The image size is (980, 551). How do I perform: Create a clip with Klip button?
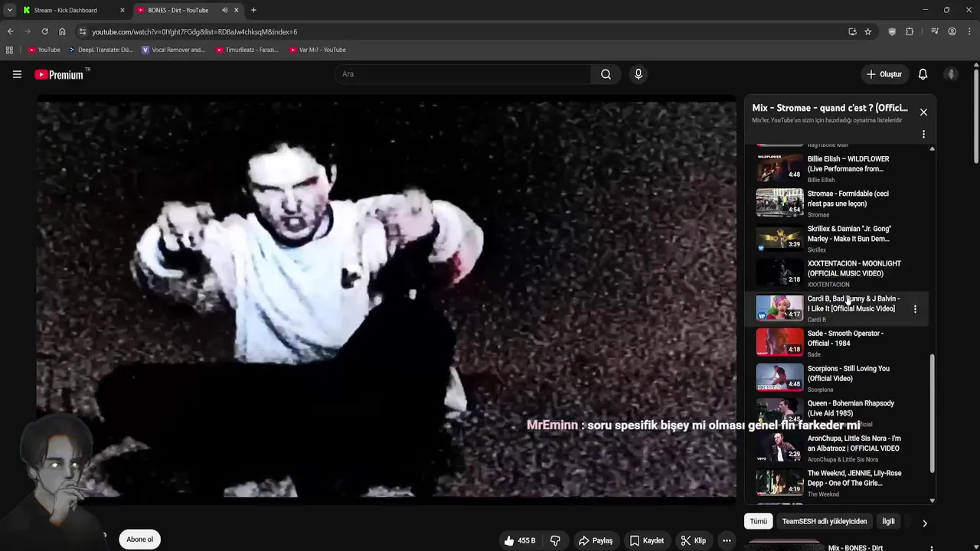(x=694, y=540)
